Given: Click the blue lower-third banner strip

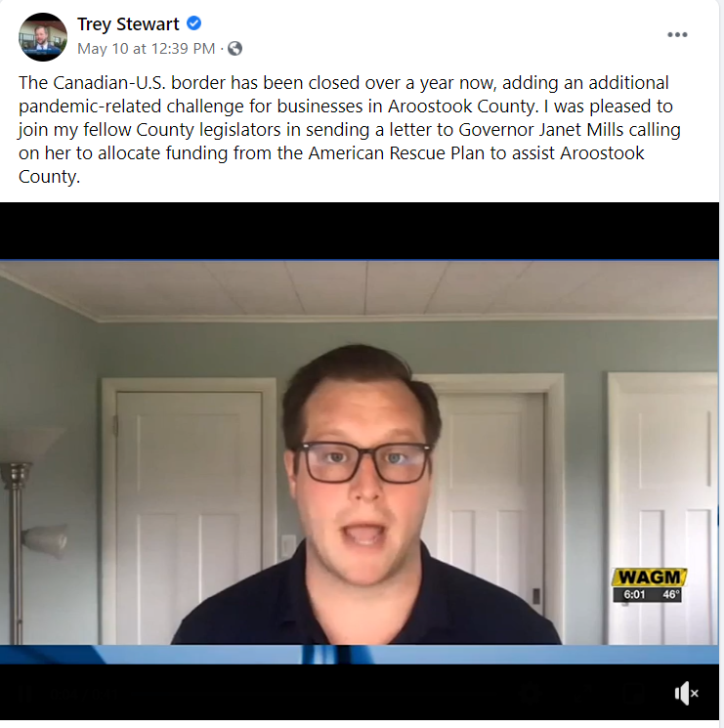Looking at the screenshot, I should click(x=360, y=654).
